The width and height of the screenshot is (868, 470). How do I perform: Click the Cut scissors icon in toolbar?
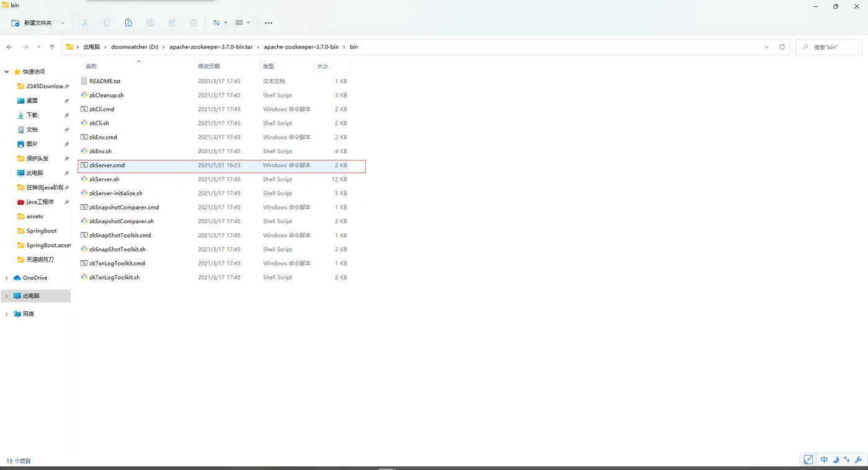[x=85, y=23]
